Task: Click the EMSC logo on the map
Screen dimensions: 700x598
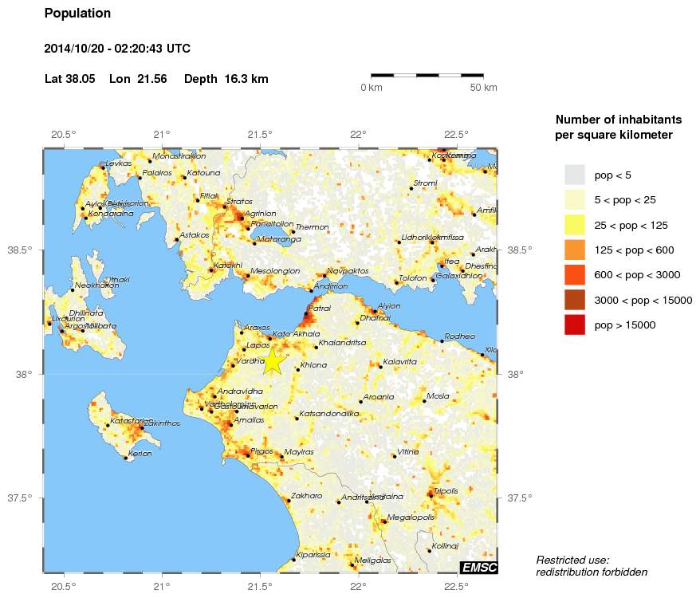Action: tap(479, 568)
